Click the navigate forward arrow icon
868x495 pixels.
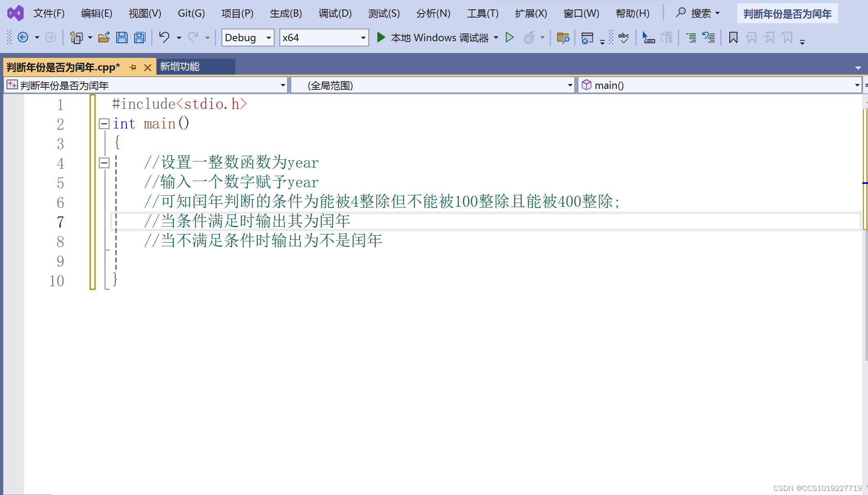coord(51,38)
